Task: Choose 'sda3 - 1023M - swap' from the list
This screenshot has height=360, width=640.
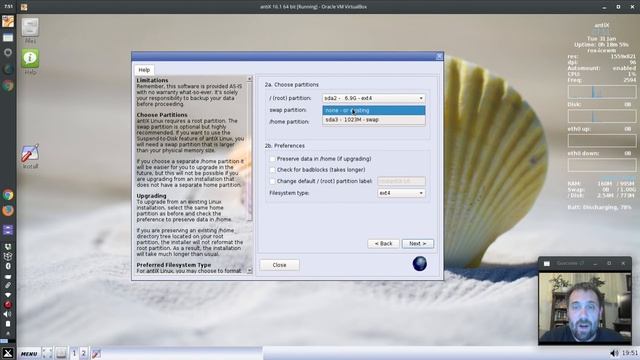Action: point(373,120)
